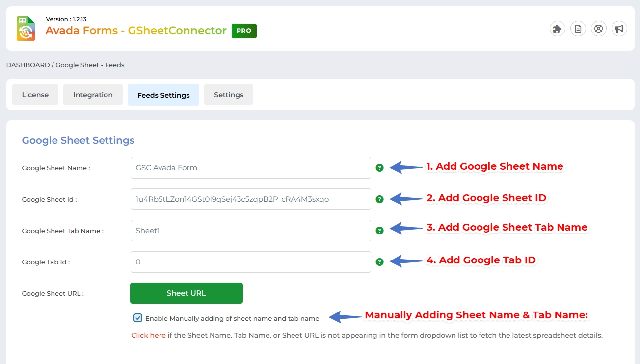Click help icon beside Google Tab Id
640x364 pixels.
379,262
